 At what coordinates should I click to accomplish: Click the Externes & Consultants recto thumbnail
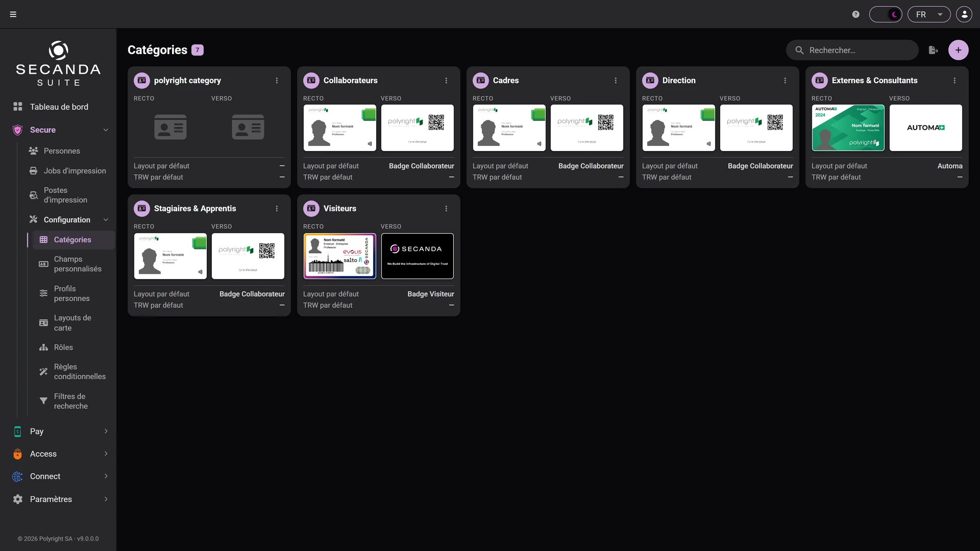[x=848, y=128]
